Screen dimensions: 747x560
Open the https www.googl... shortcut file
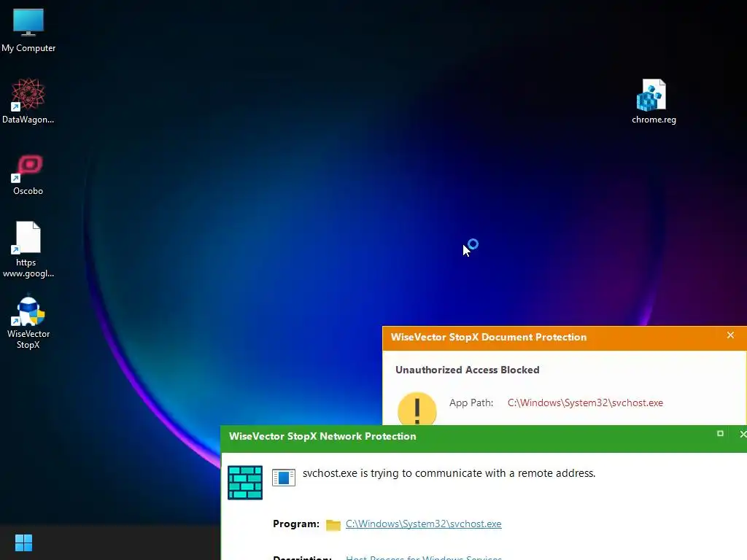28,249
